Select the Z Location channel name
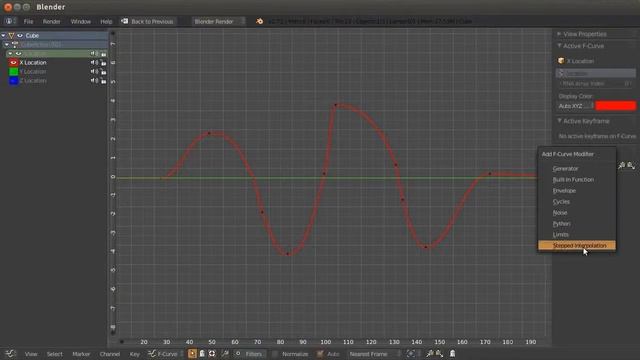The width and height of the screenshot is (640, 360). (x=33, y=80)
